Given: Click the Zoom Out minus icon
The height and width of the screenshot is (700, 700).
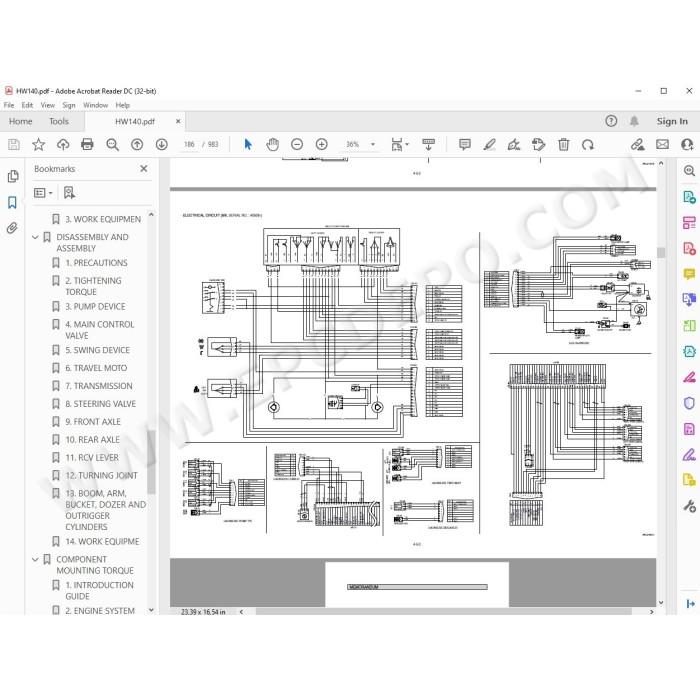Looking at the screenshot, I should click(297, 144).
